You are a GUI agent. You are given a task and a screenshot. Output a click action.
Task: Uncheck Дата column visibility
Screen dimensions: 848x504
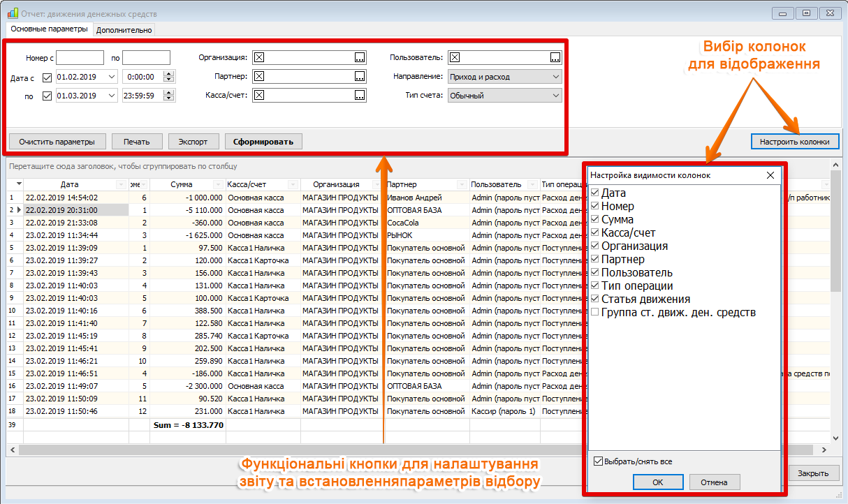coord(595,193)
